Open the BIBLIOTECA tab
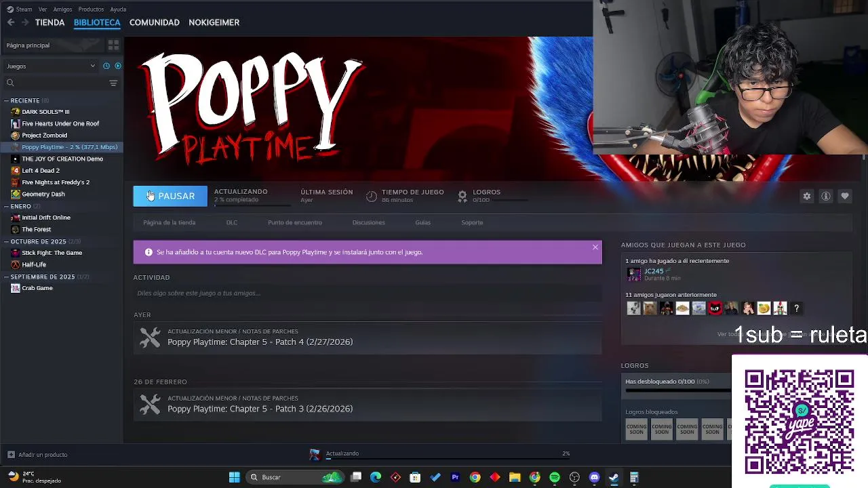Screen dimensions: 868x488 (x=97, y=22)
